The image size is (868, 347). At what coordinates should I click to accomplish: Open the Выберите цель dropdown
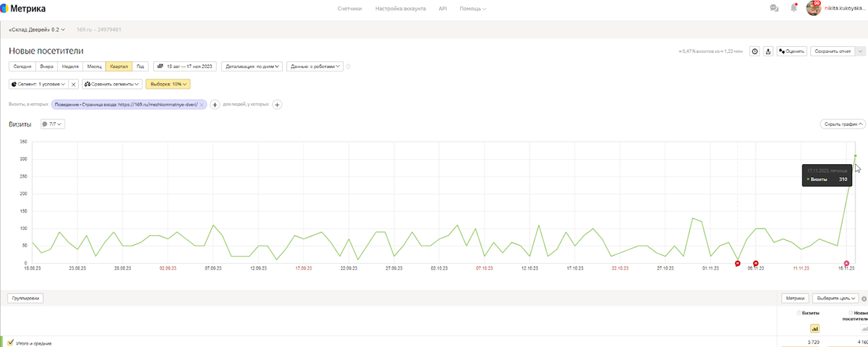[x=836, y=298]
